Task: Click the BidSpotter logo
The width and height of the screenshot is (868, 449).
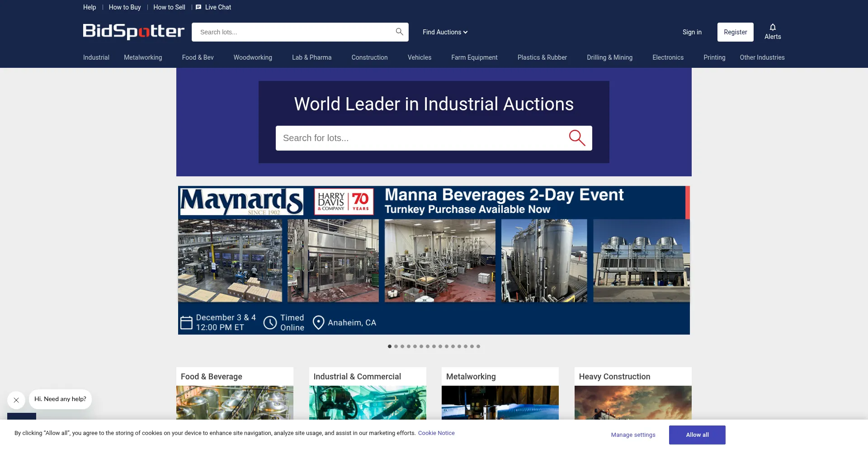Action: pos(133,32)
